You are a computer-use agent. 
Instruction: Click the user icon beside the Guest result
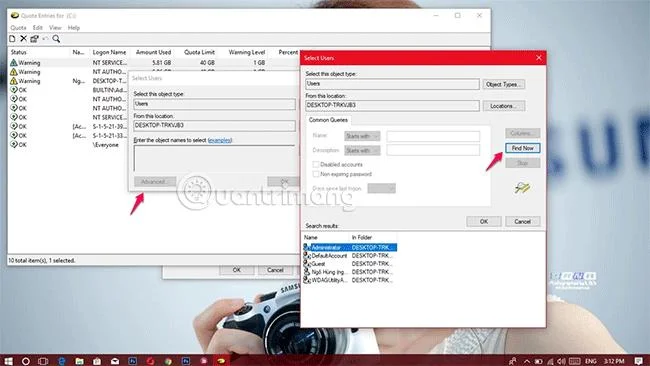coord(307,264)
